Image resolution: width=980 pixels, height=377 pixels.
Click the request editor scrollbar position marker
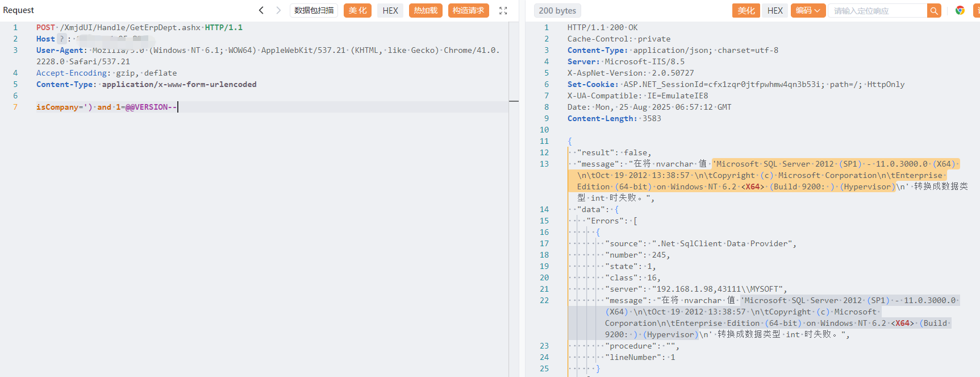pyautogui.click(x=514, y=101)
